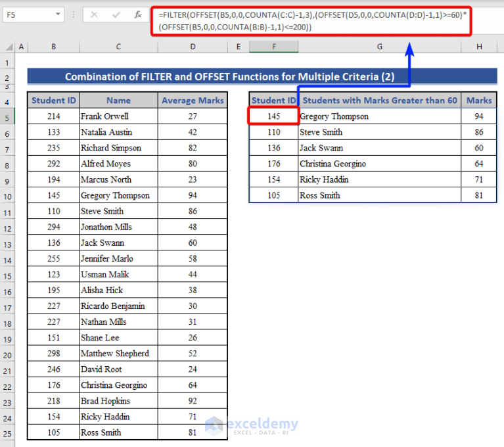Viewport: 504px width, 447px height.
Task: Select column H header
Action: (479, 47)
